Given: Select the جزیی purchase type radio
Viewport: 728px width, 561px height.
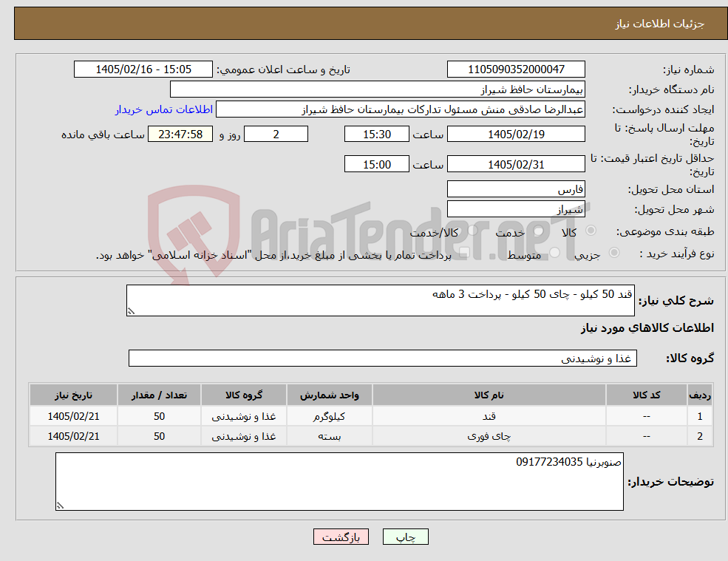Looking at the screenshot, I should [613, 253].
